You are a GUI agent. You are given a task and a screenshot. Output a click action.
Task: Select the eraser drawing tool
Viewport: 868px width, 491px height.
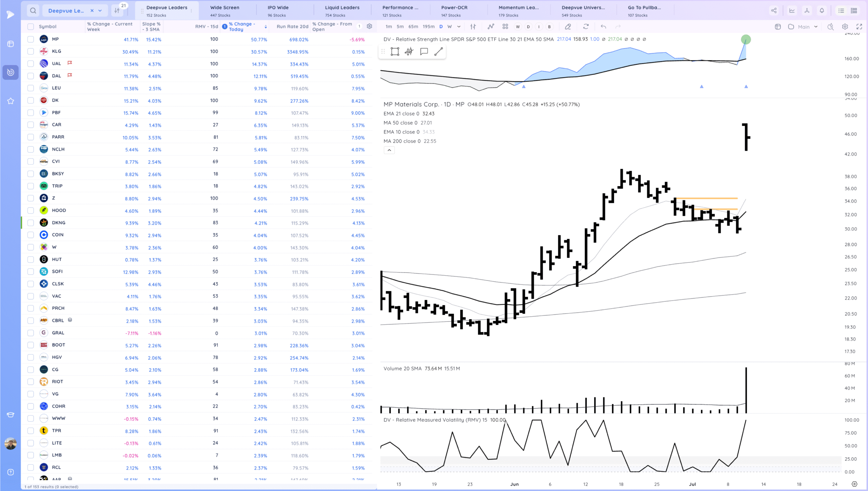pyautogui.click(x=568, y=26)
